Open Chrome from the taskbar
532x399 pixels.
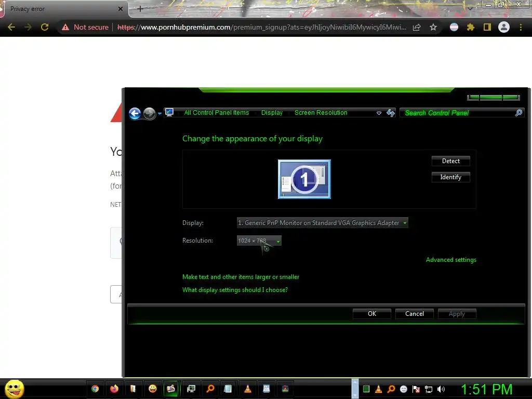pos(95,389)
